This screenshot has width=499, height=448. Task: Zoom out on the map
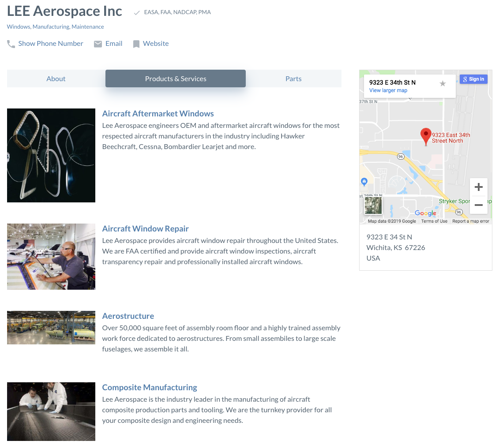point(479,205)
